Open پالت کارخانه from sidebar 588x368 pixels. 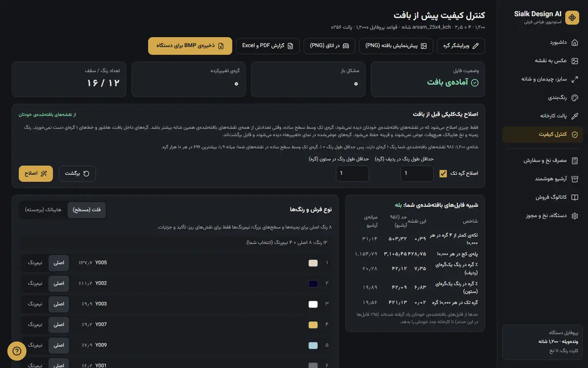[x=542, y=116]
